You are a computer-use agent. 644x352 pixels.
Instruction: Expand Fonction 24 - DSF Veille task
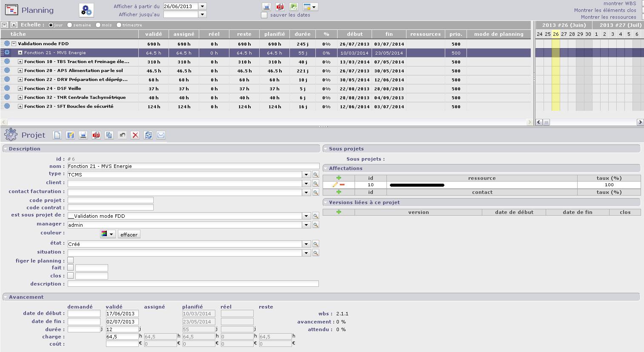point(20,89)
